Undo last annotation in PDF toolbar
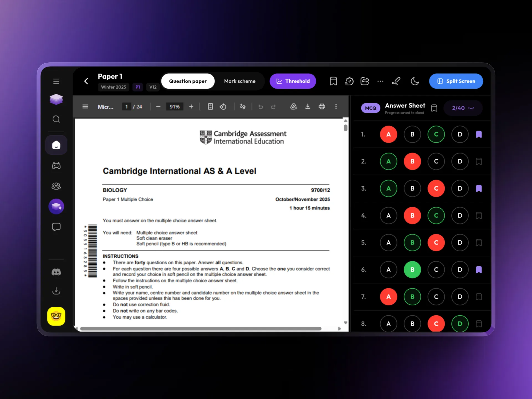Image resolution: width=532 pixels, height=399 pixels. (x=261, y=107)
